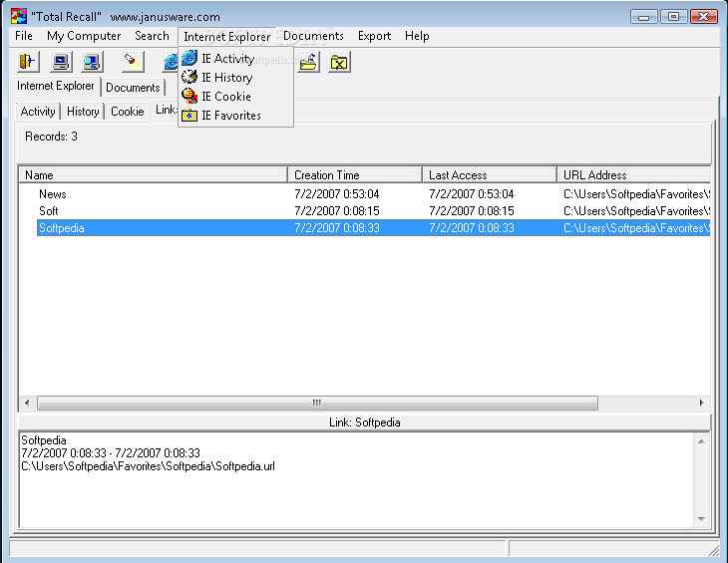This screenshot has width=728, height=563.
Task: Click the details pane scroll down arrow
Action: coord(701,519)
